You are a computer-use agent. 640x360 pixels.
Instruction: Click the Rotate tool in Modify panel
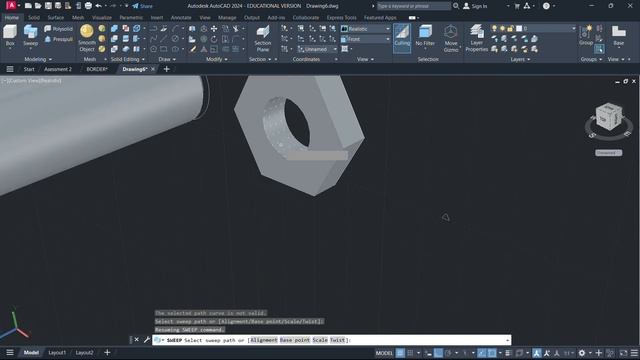(x=214, y=39)
